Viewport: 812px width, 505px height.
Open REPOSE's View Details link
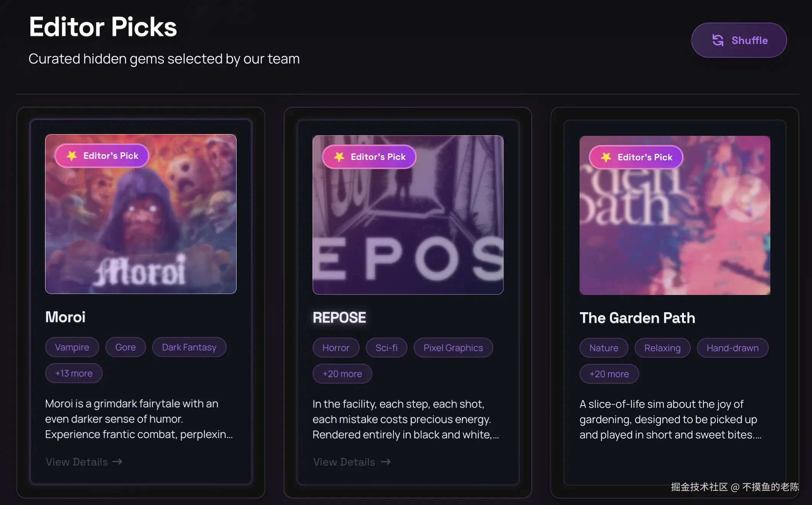pos(344,462)
